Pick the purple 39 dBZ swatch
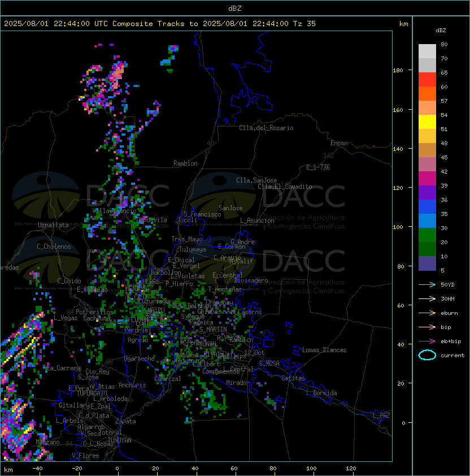 click(x=427, y=192)
